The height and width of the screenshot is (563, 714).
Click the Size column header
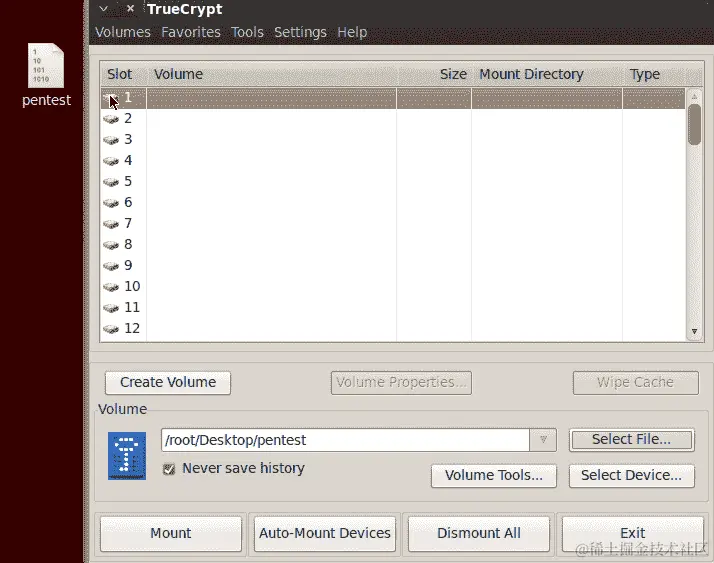click(x=434, y=74)
